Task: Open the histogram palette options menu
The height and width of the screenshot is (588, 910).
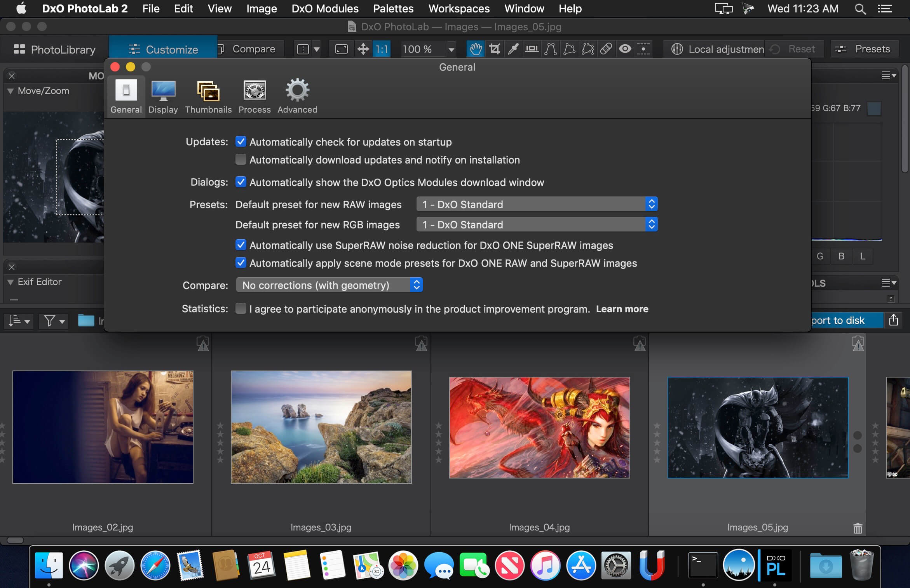Action: (889, 75)
